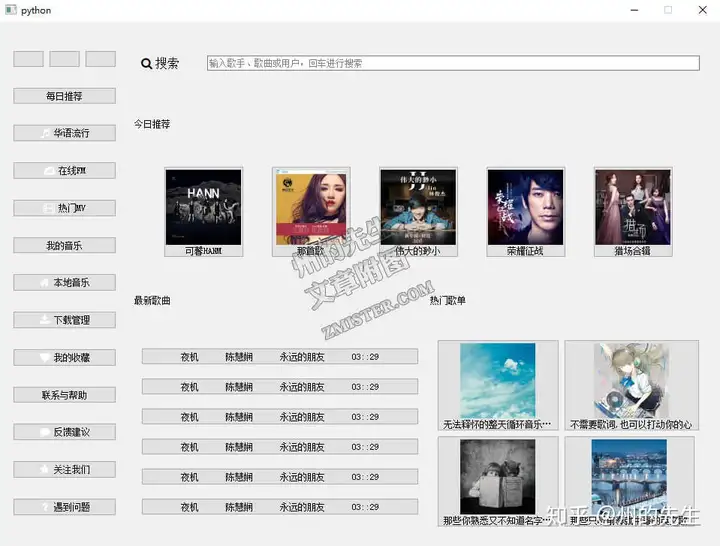720x546 pixels.
Task: Focus the artist/song search input field
Action: (453, 63)
